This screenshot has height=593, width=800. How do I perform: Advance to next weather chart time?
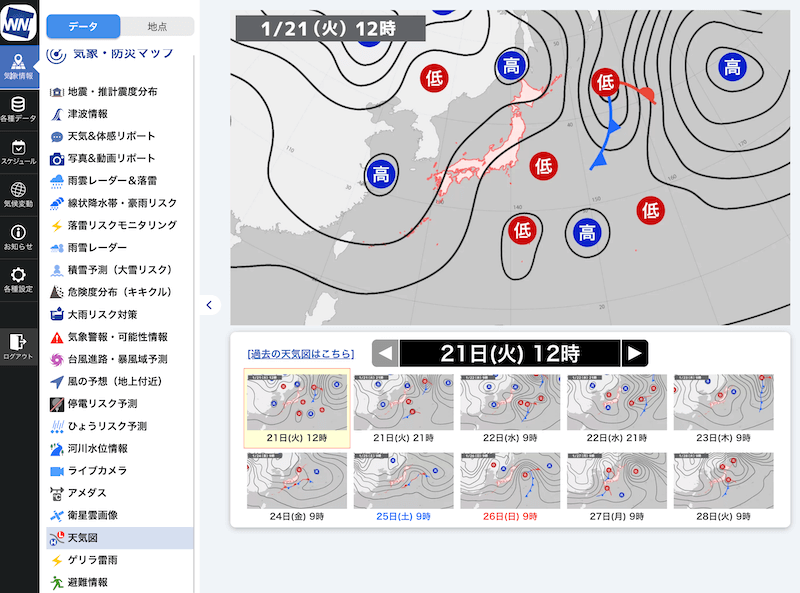point(634,353)
